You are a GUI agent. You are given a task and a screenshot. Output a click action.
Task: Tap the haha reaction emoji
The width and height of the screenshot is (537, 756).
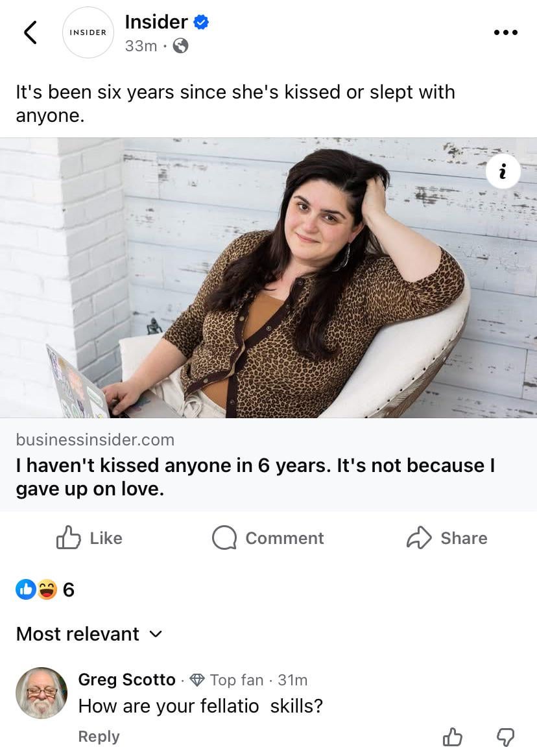47,589
